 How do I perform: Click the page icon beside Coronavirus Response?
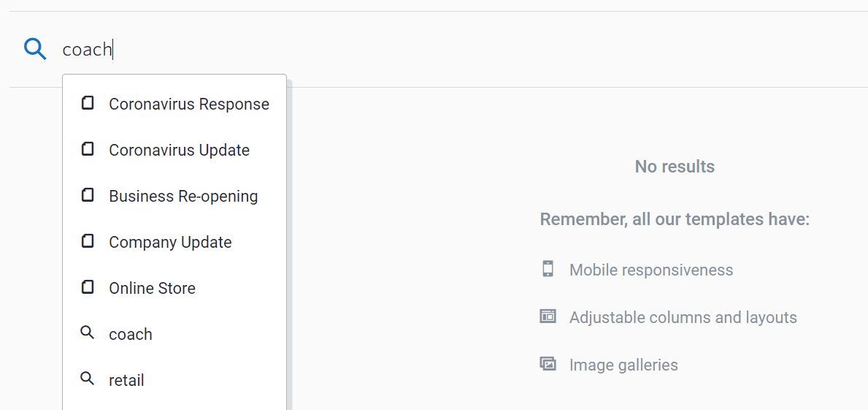tap(88, 103)
